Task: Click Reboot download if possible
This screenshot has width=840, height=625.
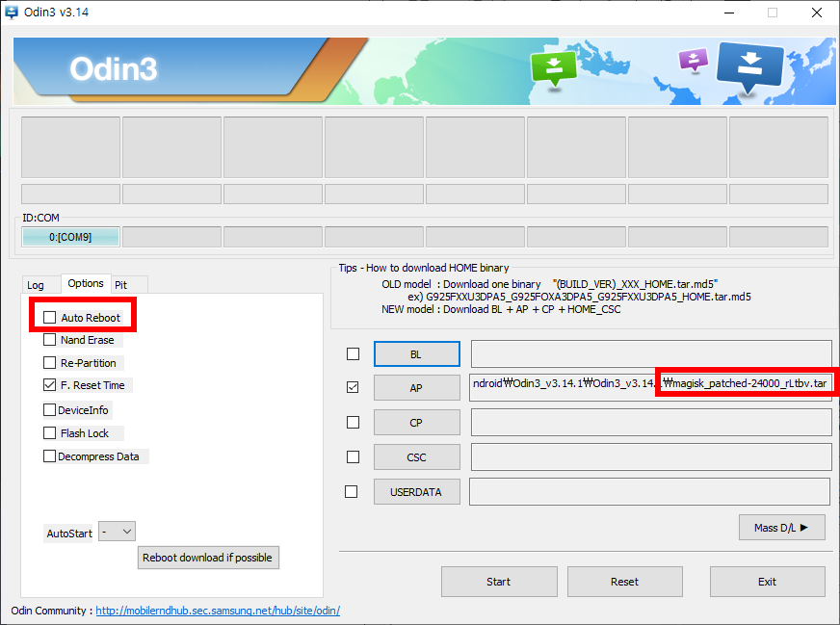Action: pos(208,558)
